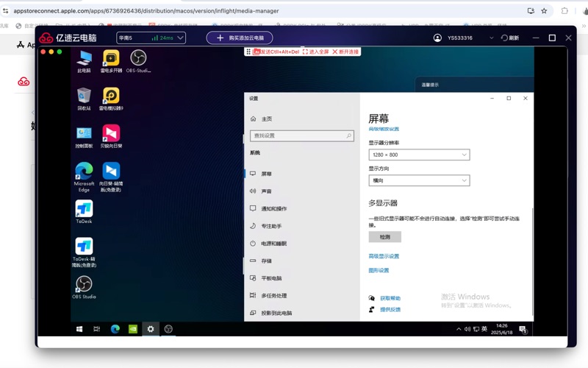Viewport: 588px width, 368px height.
Task: Click the 温馨提示 panel header
Action: 430,85
